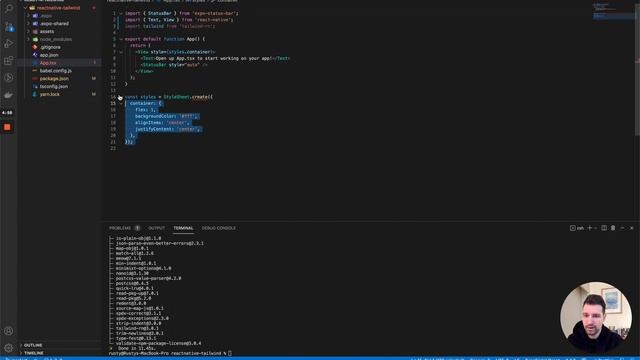The image size is (640, 360).
Task: Fold the container object at line 15
Action: [x=120, y=104]
